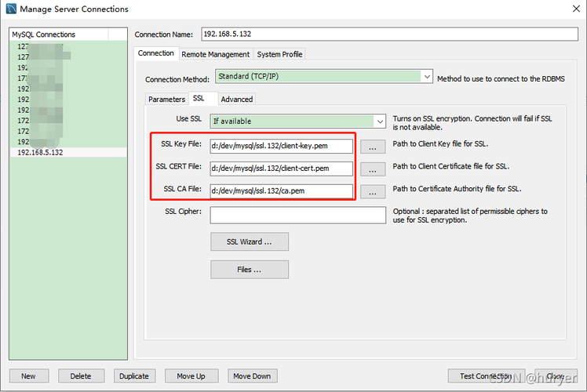Duplicate the selected connection
This screenshot has width=587, height=392.
pos(134,376)
